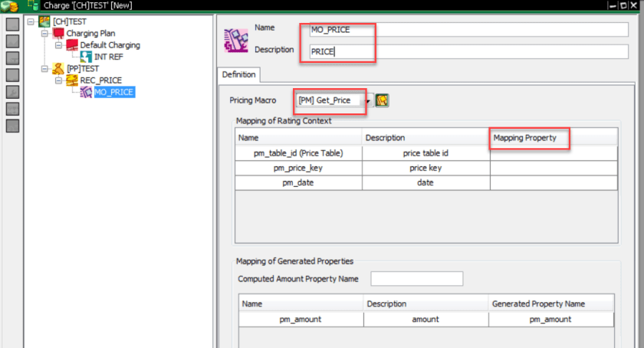This screenshot has height=348, width=644.
Task: Click the Mapping of Generated Properties group title
Action: [x=294, y=261]
